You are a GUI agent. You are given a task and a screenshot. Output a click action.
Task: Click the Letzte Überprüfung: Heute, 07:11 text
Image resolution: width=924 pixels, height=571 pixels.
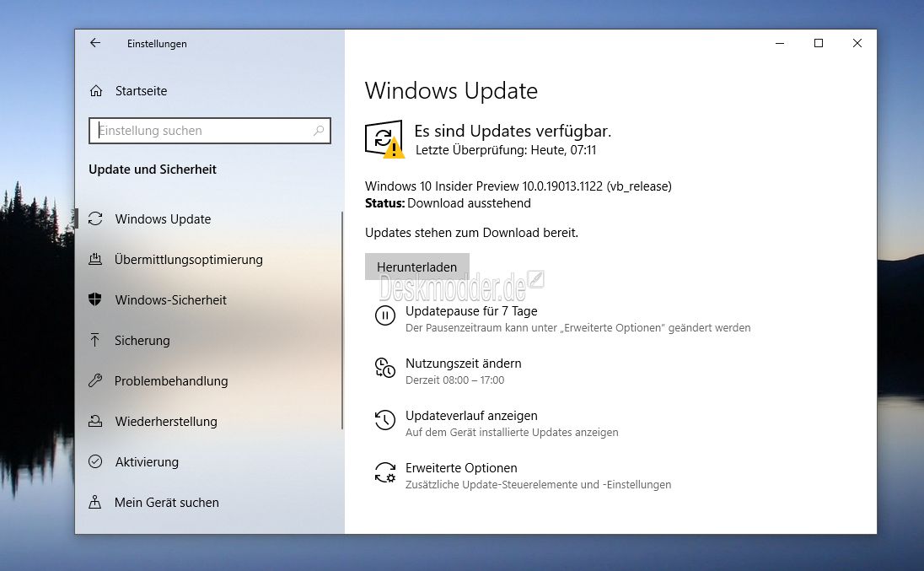(x=506, y=150)
